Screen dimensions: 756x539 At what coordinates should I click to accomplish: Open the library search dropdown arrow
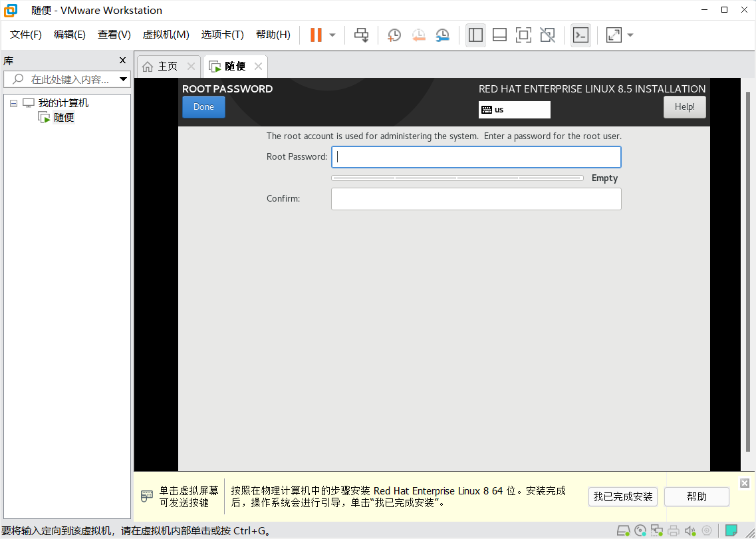pyautogui.click(x=124, y=79)
